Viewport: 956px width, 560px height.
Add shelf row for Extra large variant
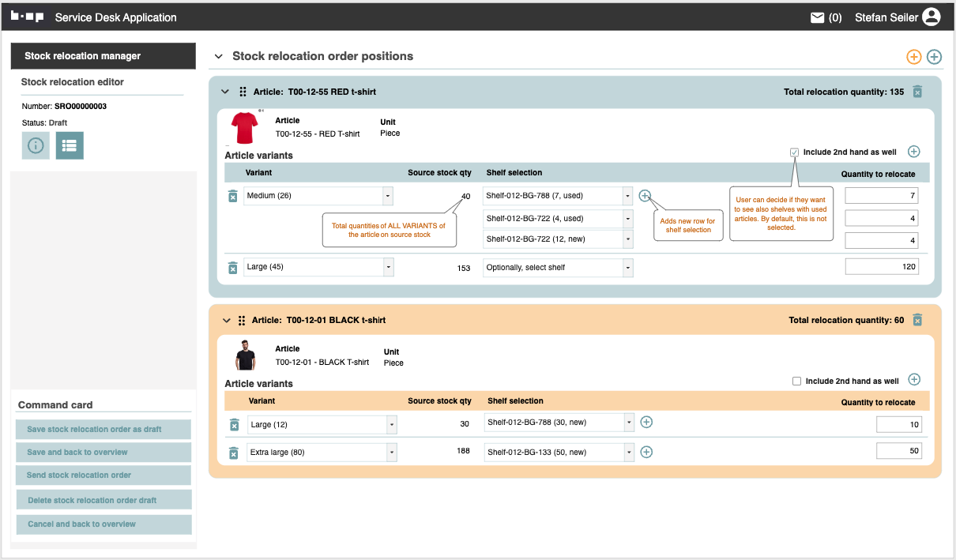pos(646,452)
